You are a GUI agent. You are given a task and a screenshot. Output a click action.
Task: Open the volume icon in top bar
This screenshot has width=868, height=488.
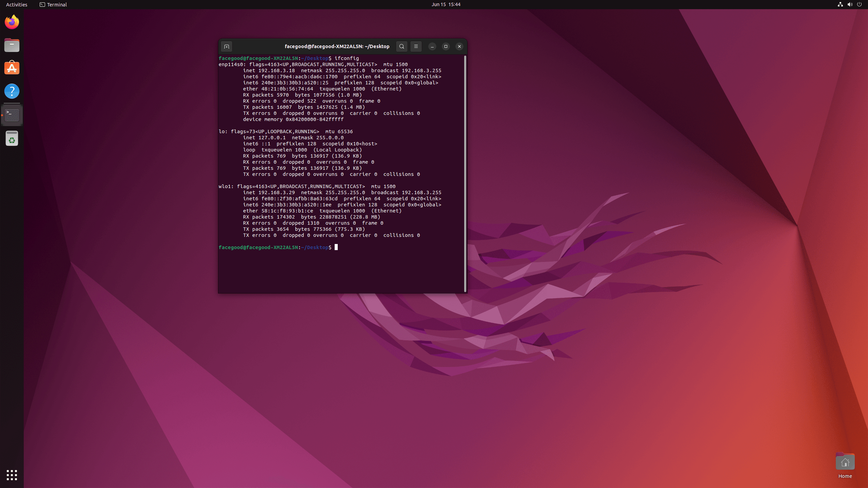point(850,4)
